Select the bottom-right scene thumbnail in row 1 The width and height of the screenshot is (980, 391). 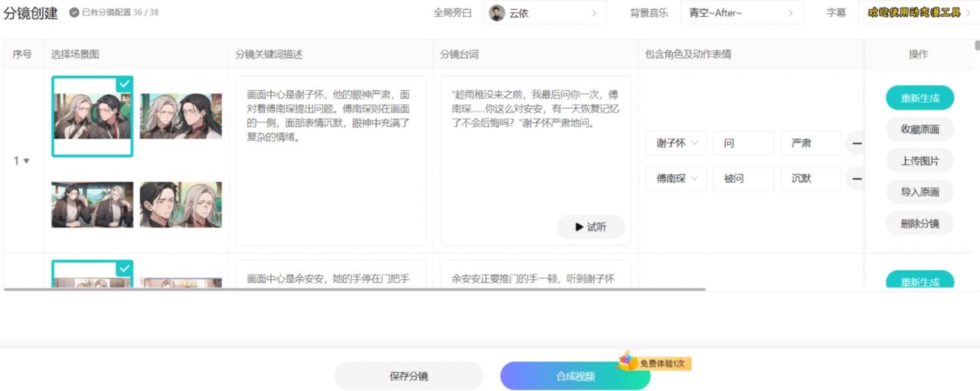tap(181, 204)
